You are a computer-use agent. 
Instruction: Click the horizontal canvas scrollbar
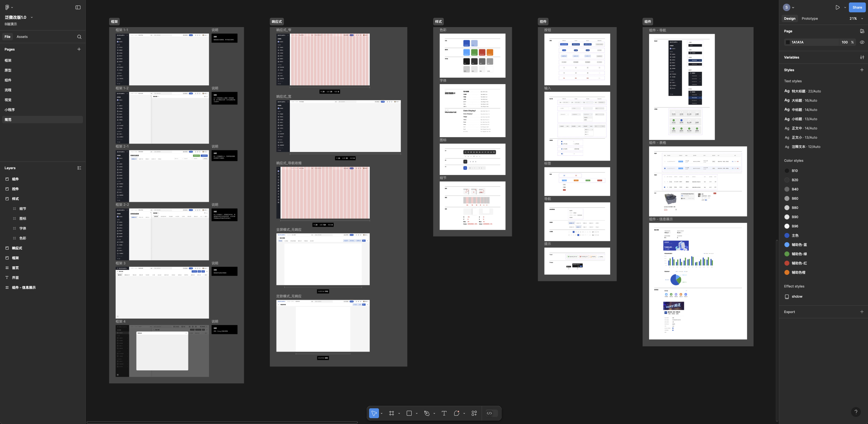[x=222, y=422]
